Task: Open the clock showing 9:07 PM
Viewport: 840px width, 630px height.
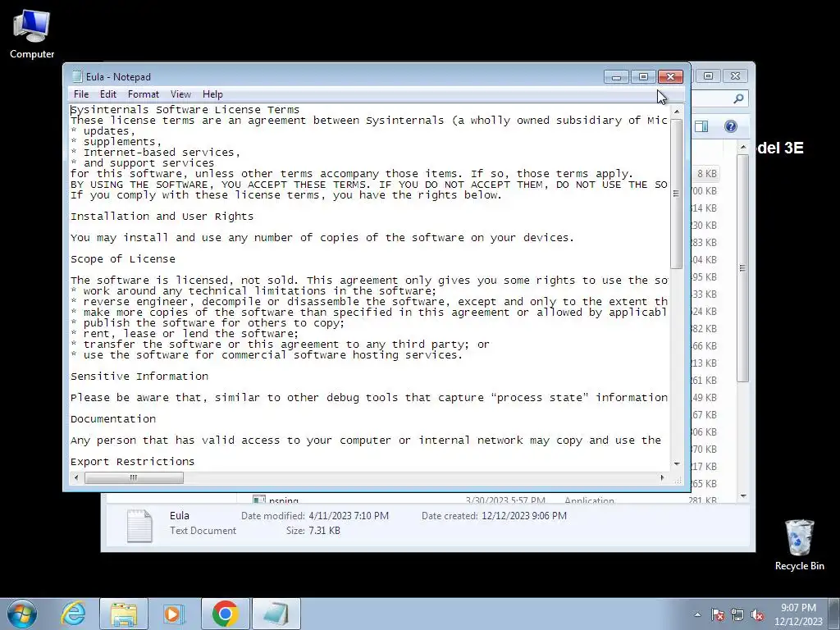Action: click(798, 614)
